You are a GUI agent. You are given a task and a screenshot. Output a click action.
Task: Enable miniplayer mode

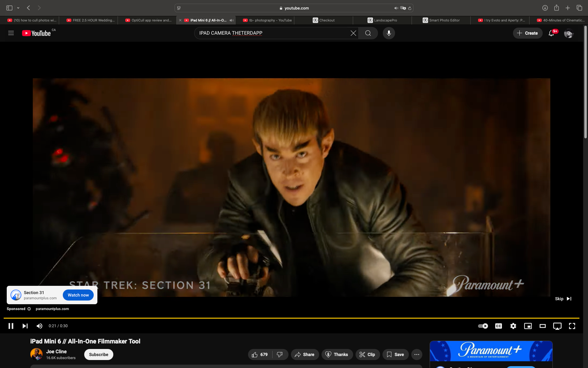[x=528, y=326]
